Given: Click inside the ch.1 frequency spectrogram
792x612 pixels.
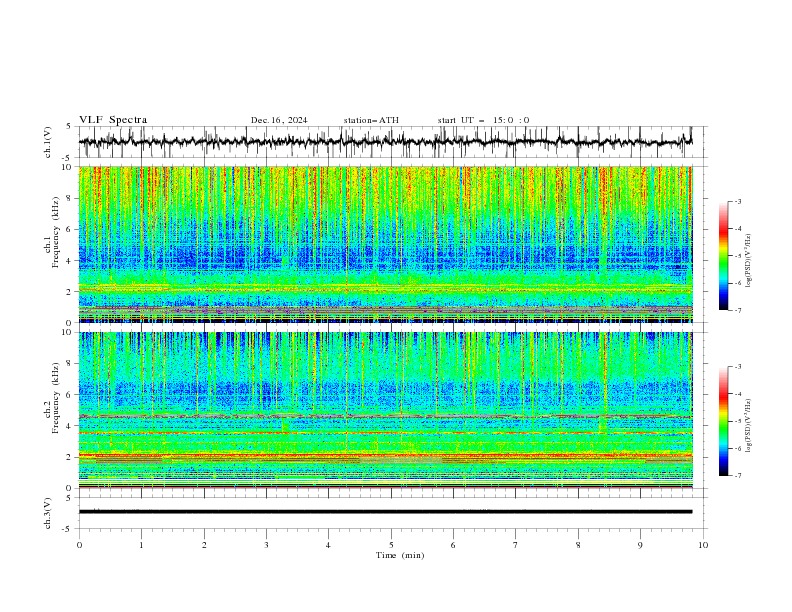Looking at the screenshot, I should click(x=386, y=244).
